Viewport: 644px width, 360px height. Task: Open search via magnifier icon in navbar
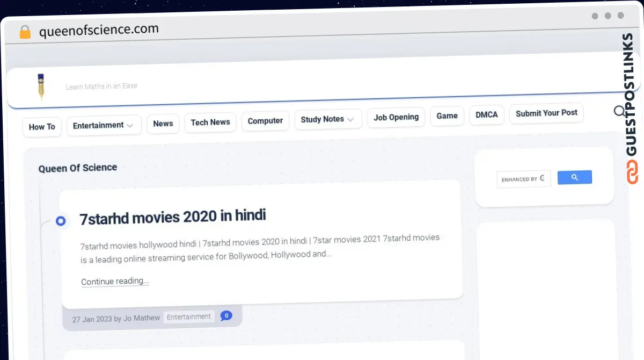[x=619, y=111]
